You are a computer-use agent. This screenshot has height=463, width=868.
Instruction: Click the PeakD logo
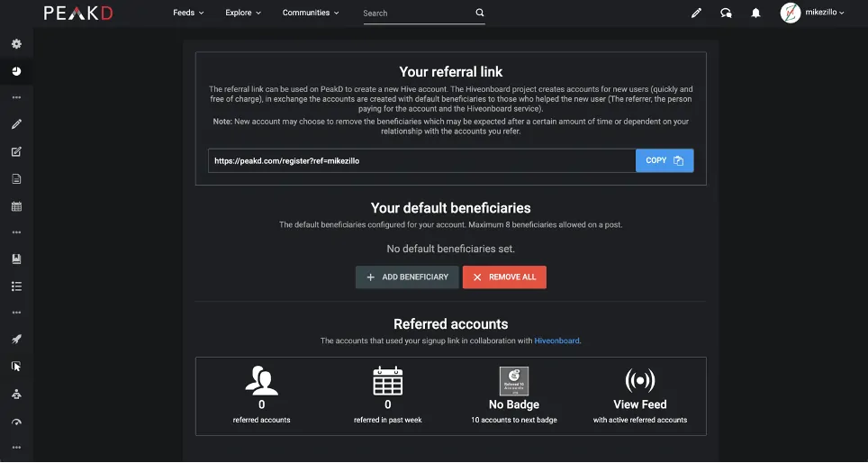coord(78,13)
